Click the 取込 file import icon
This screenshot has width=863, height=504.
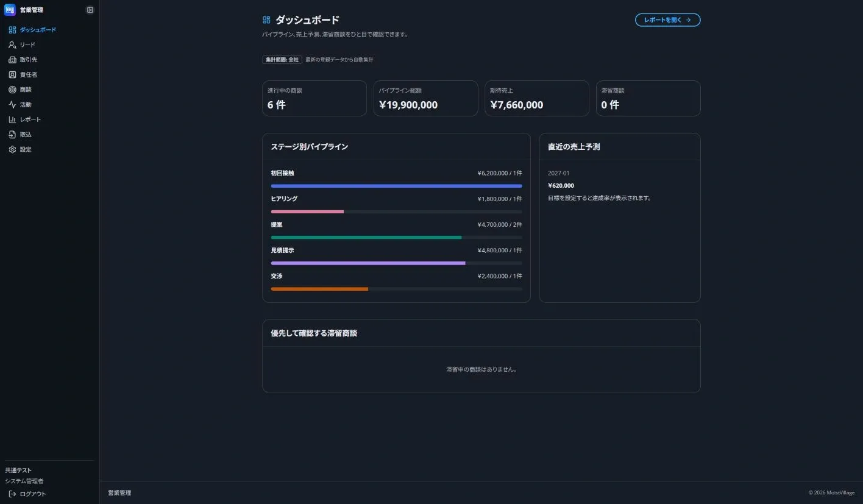click(x=12, y=134)
